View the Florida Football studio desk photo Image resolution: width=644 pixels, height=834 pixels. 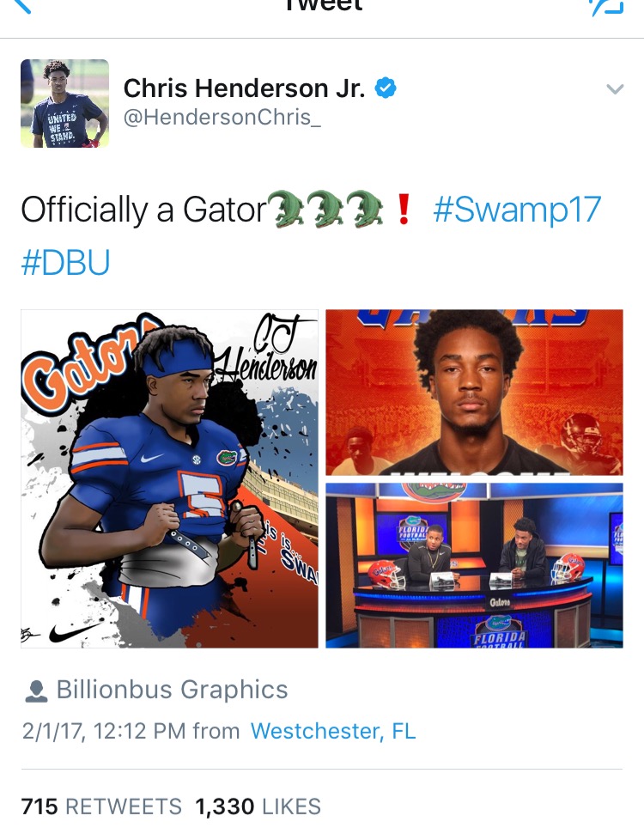[474, 565]
